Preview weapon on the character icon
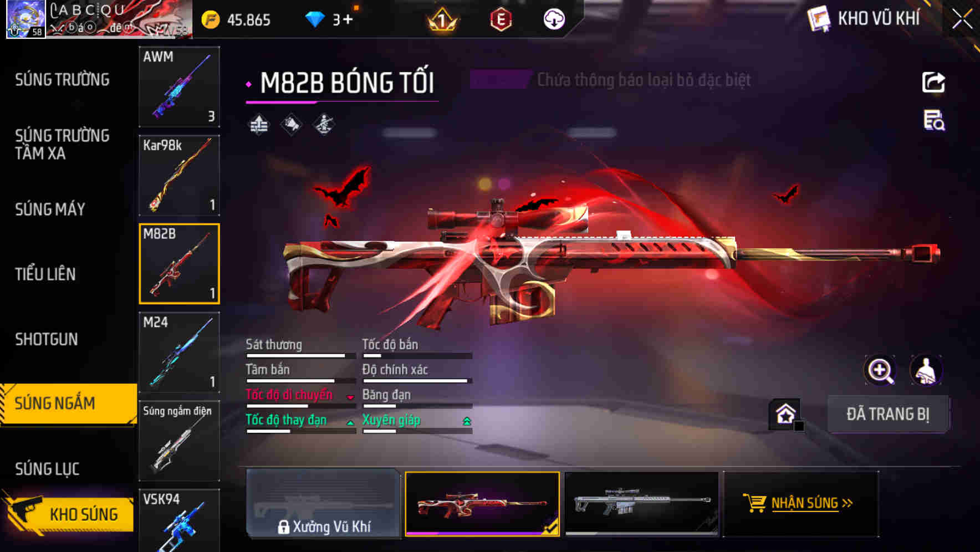This screenshot has height=552, width=980. pos(926,370)
